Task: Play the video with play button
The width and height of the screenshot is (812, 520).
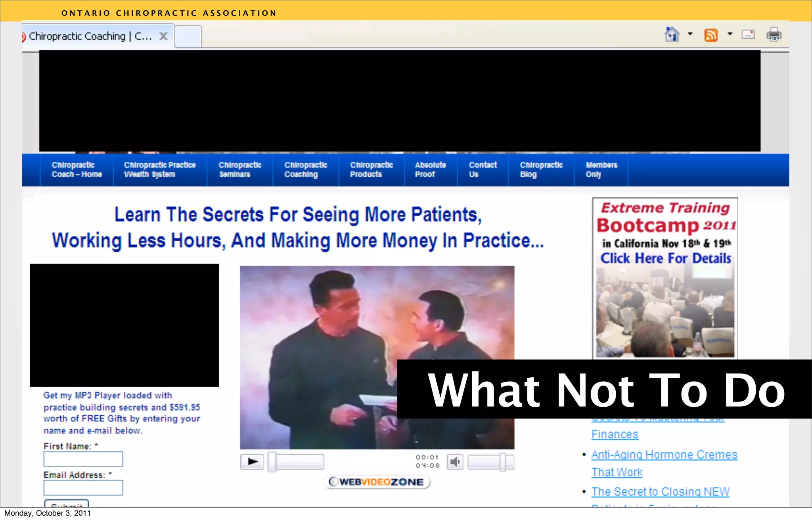Action: click(x=252, y=462)
